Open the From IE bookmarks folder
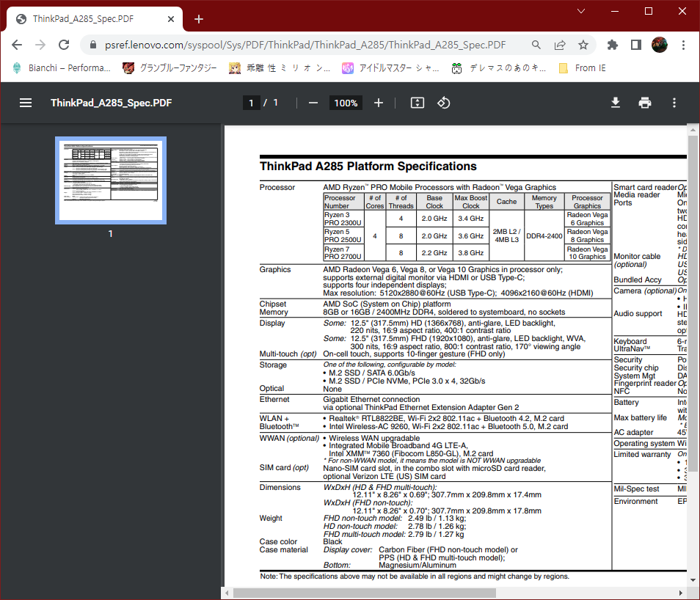This screenshot has width=700, height=600. point(583,68)
